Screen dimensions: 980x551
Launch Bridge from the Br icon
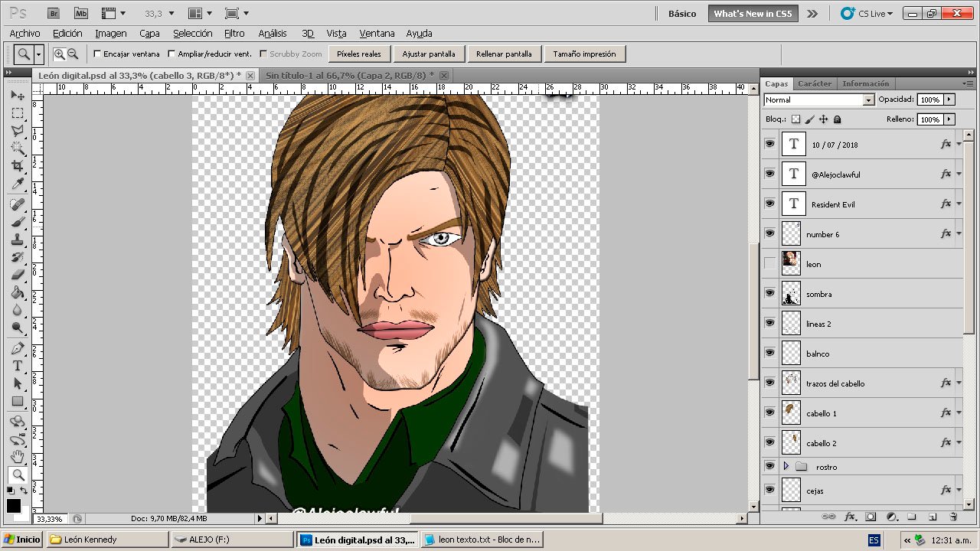click(53, 14)
